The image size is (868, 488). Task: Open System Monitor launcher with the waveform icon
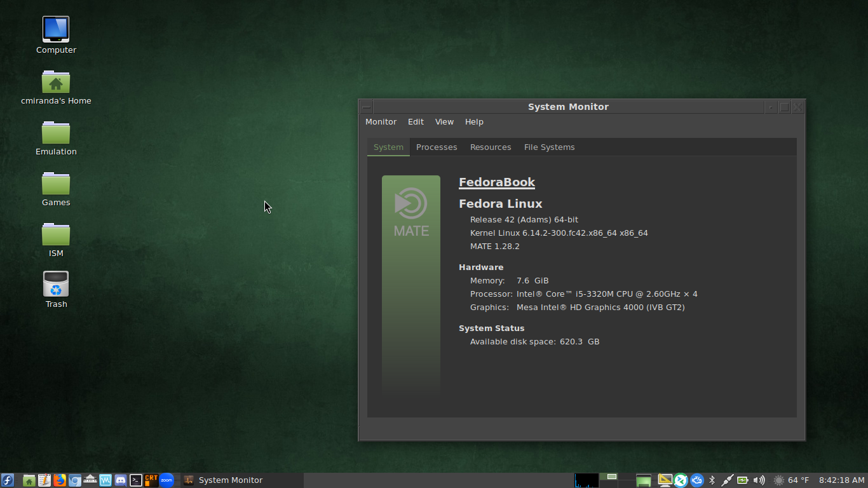(x=105, y=480)
